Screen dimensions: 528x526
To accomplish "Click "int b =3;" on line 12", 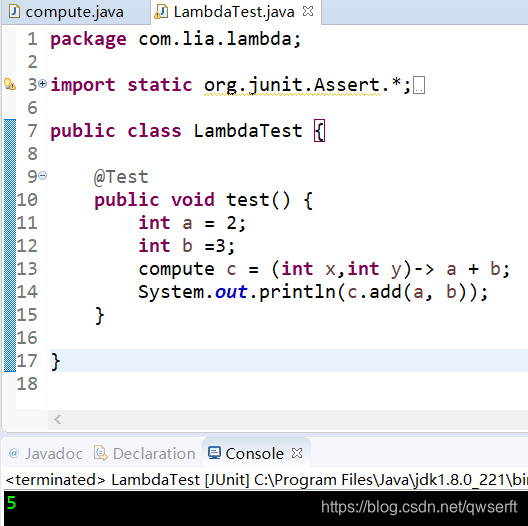I will tap(187, 246).
